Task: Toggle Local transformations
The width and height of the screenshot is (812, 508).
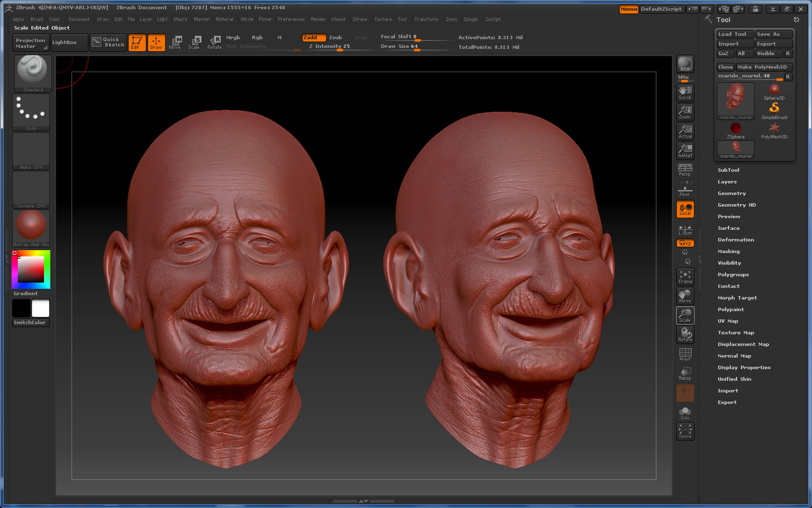Action: click(685, 209)
